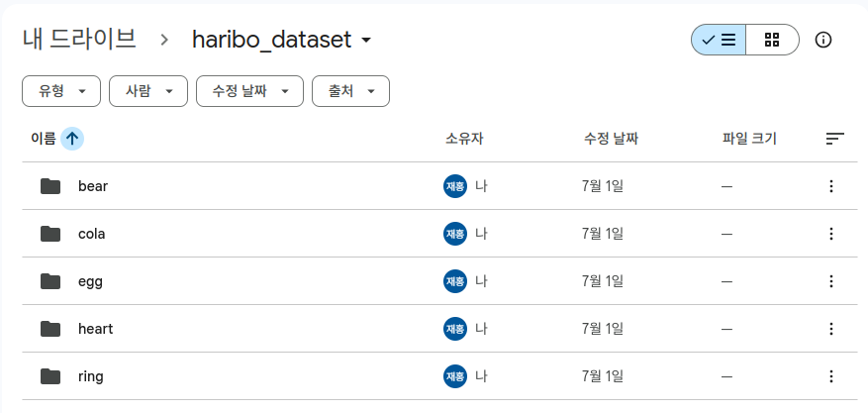
Task: Expand the 사람 filter dropdown
Action: pyautogui.click(x=148, y=91)
